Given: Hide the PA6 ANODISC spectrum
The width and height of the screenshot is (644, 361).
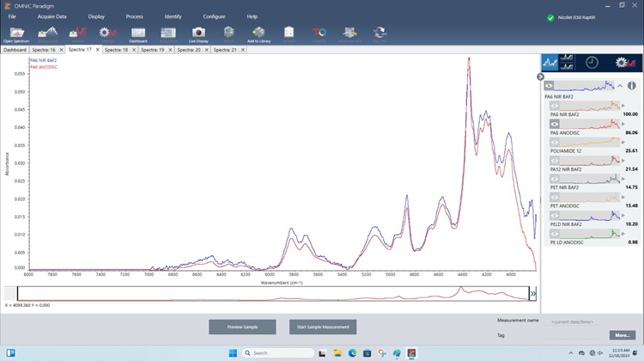Looking at the screenshot, I should click(x=555, y=124).
